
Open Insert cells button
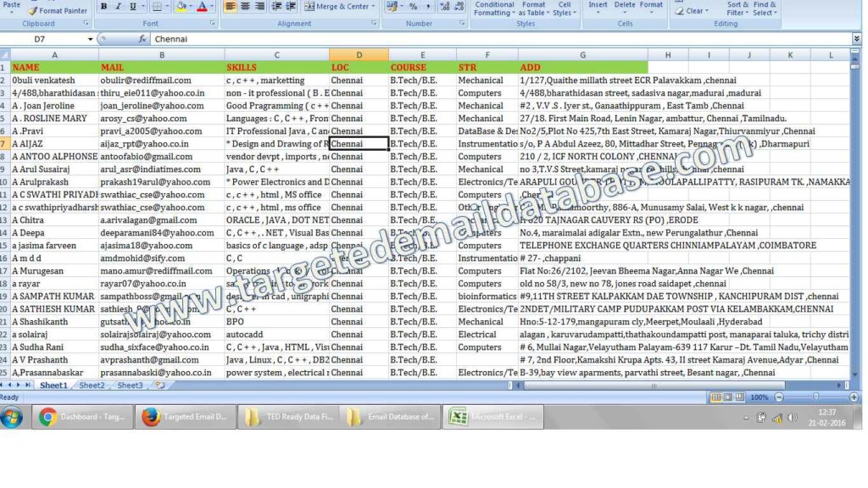pos(598,8)
